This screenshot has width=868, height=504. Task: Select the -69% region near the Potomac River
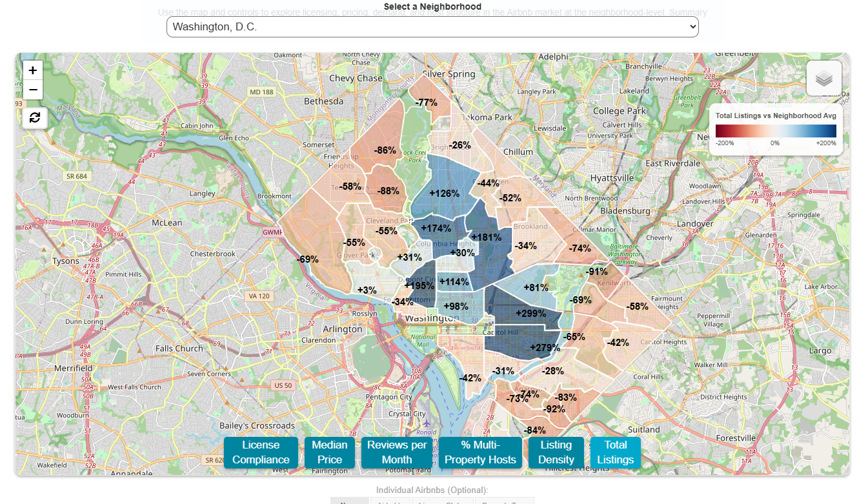[x=307, y=259]
